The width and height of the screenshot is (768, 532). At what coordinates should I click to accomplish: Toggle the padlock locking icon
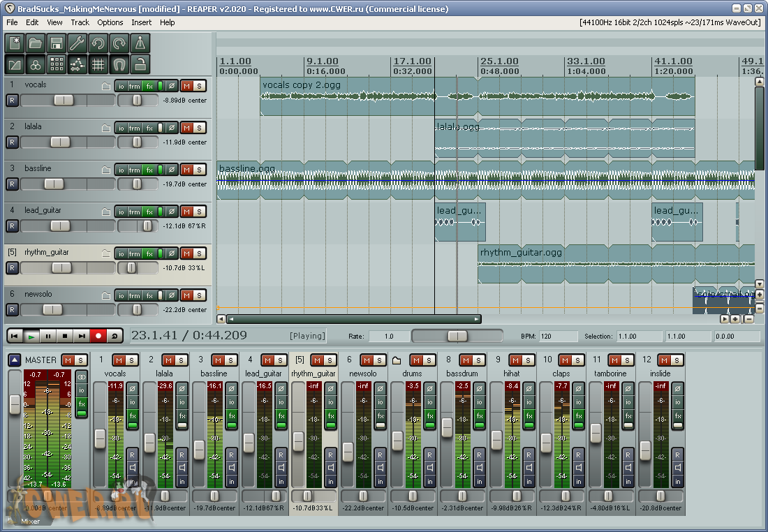coord(140,65)
